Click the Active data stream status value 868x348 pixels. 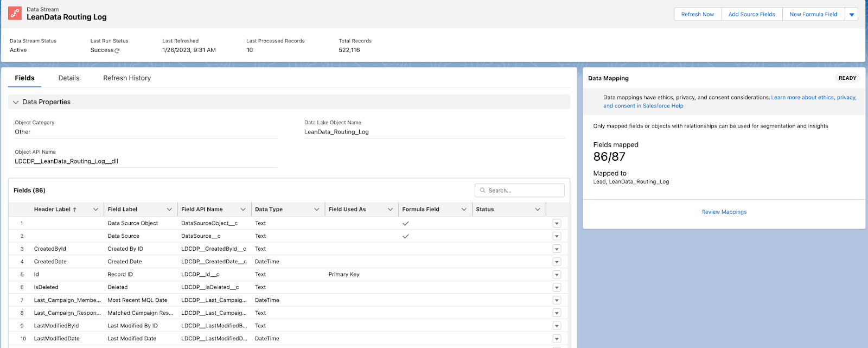click(18, 50)
